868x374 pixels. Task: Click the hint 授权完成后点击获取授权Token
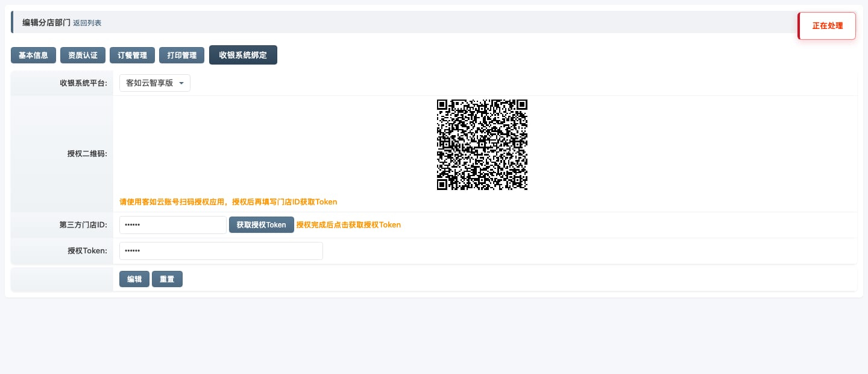348,225
